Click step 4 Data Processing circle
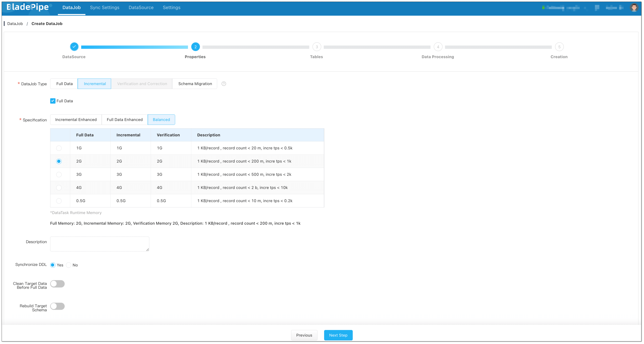This screenshot has width=644, height=344. click(x=438, y=47)
